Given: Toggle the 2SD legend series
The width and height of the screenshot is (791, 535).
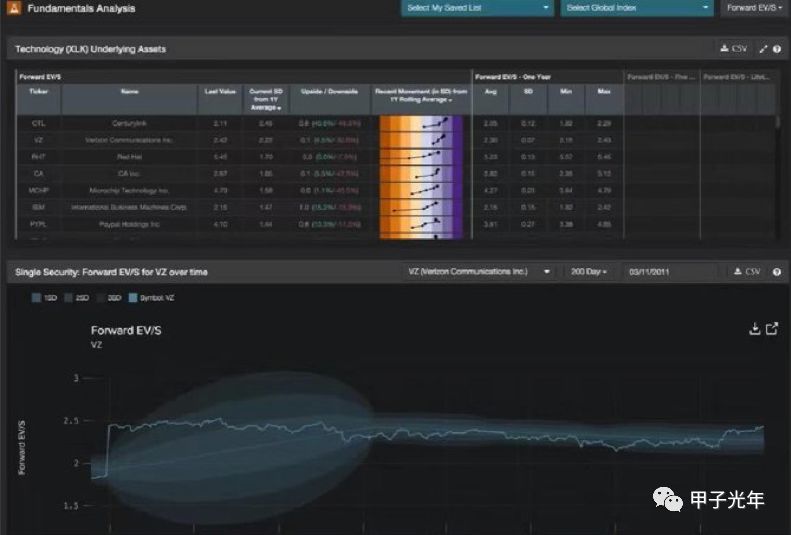Looking at the screenshot, I should 77,298.
